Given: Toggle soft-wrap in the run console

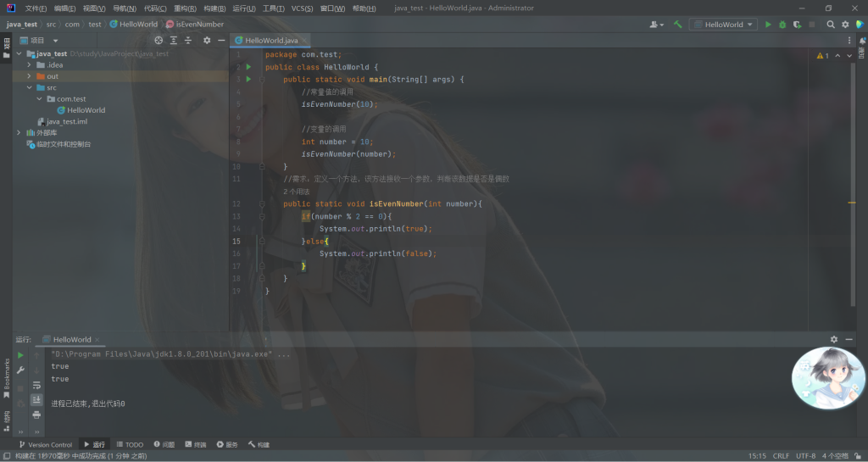Looking at the screenshot, I should [x=36, y=385].
